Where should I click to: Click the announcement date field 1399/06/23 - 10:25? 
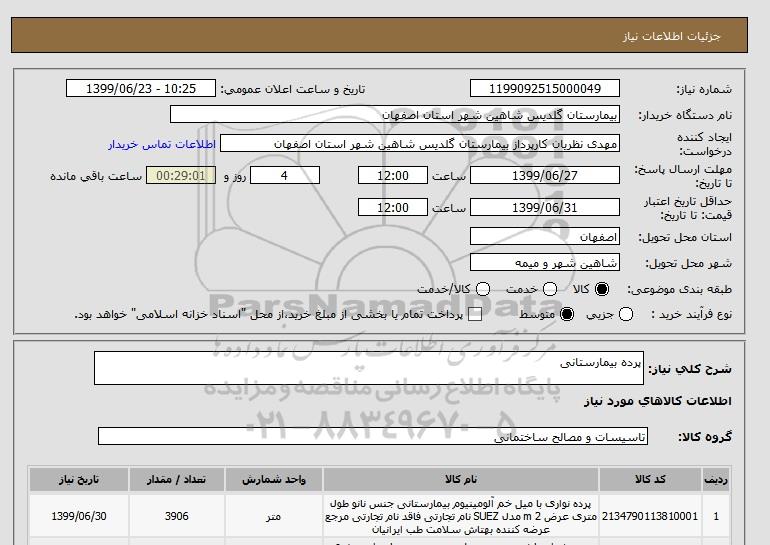(141, 88)
